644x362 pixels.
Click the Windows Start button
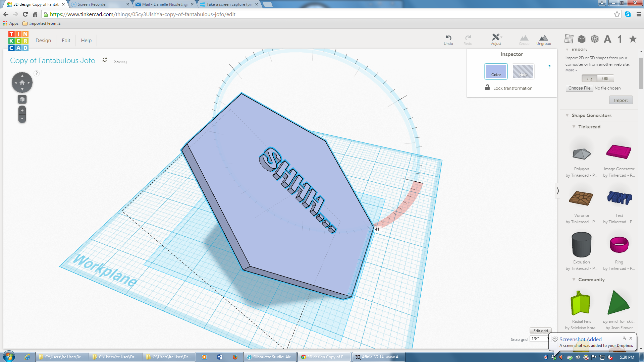9,356
